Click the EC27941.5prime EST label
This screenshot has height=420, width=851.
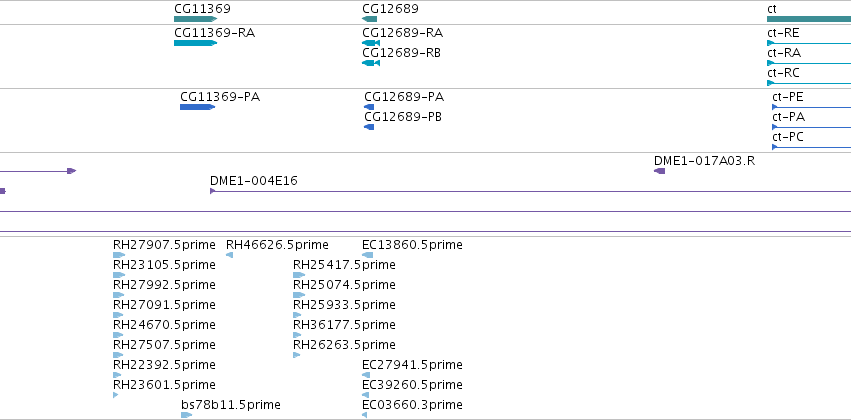[x=412, y=365]
